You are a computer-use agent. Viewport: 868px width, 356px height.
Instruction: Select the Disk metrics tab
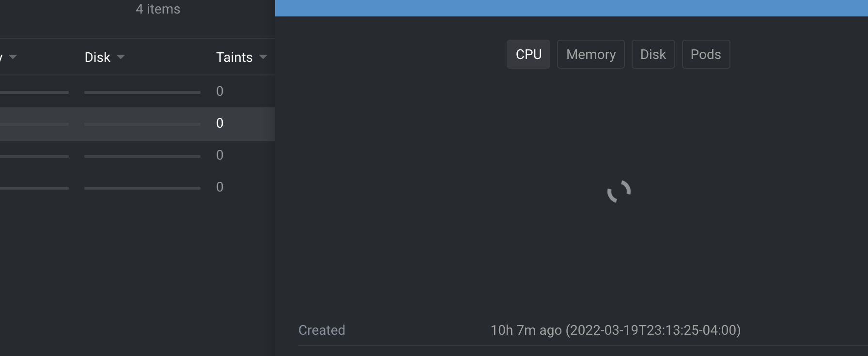[x=653, y=54]
